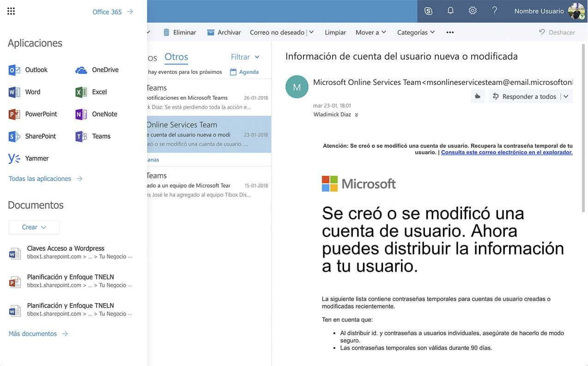Launch OneDrive app

click(97, 70)
